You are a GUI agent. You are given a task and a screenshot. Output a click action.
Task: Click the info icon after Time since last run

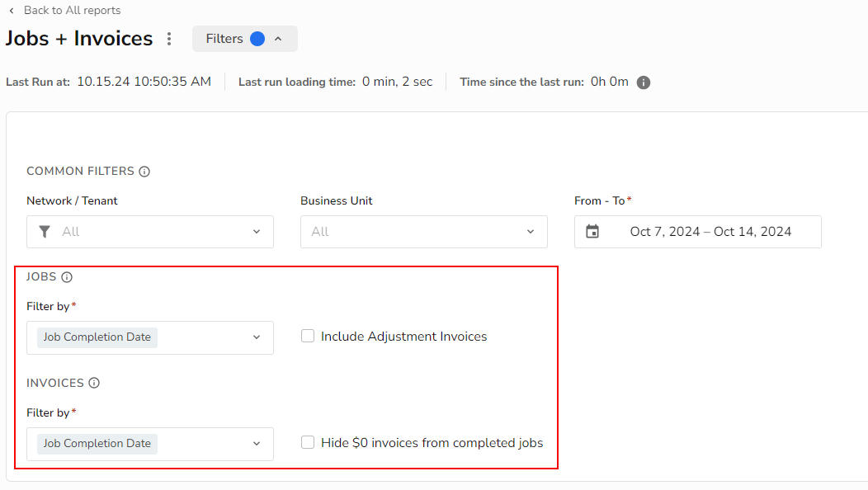642,82
